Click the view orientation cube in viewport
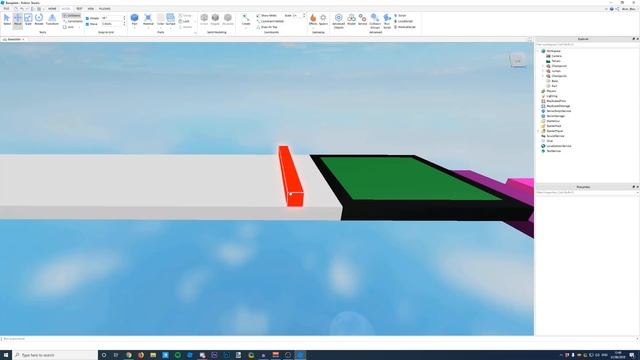This screenshot has height=360, width=640. click(x=518, y=60)
